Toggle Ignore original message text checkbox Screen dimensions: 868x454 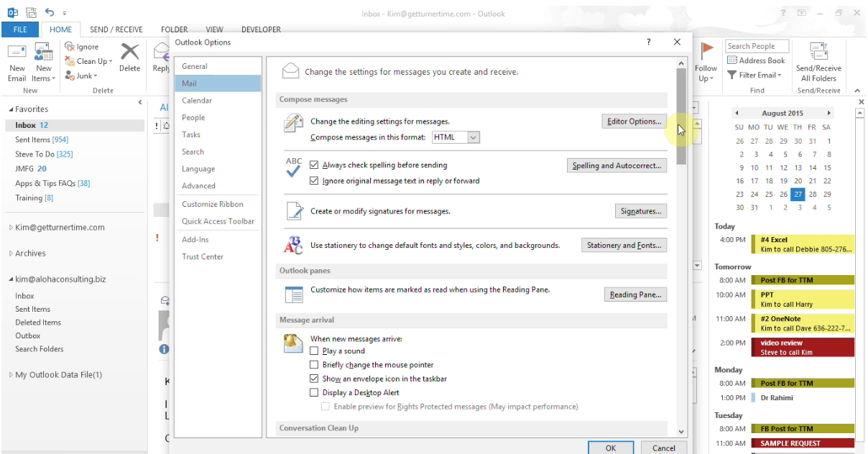tap(314, 181)
